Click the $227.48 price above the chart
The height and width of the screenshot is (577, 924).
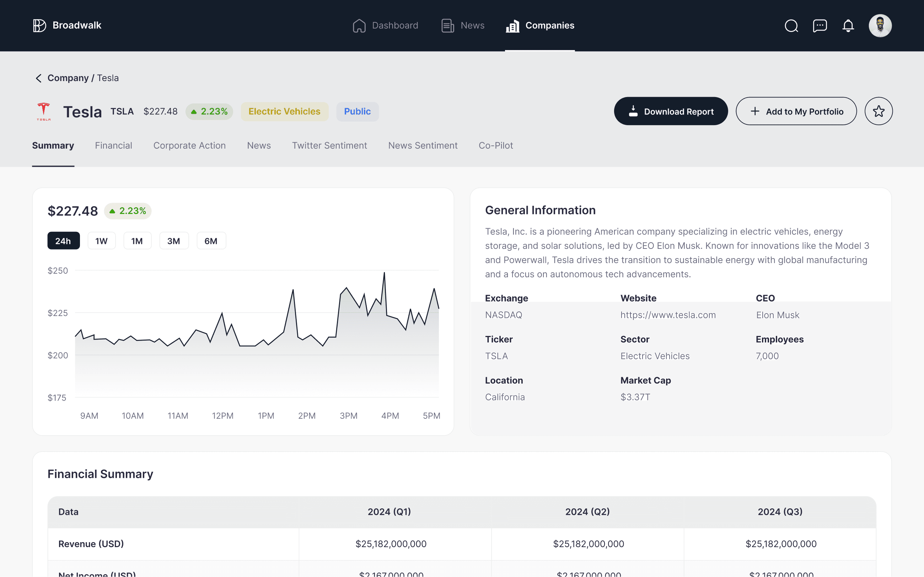(x=72, y=211)
